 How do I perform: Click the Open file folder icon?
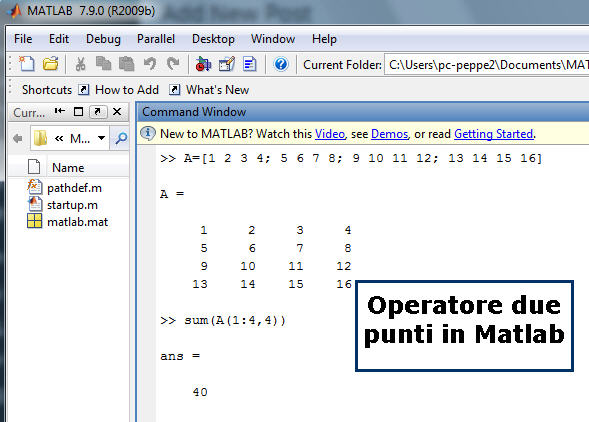tap(50, 64)
